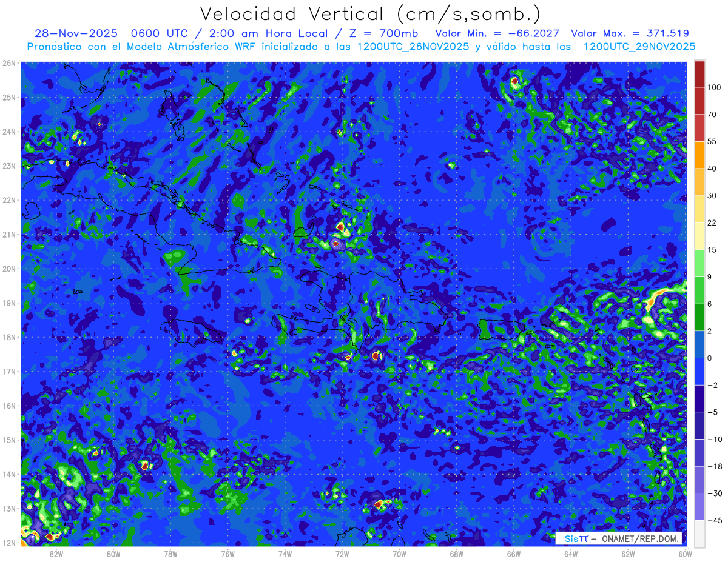728x562 pixels.
Task: Click the blue colorbar segment between -2 and 0
Action: (699, 371)
